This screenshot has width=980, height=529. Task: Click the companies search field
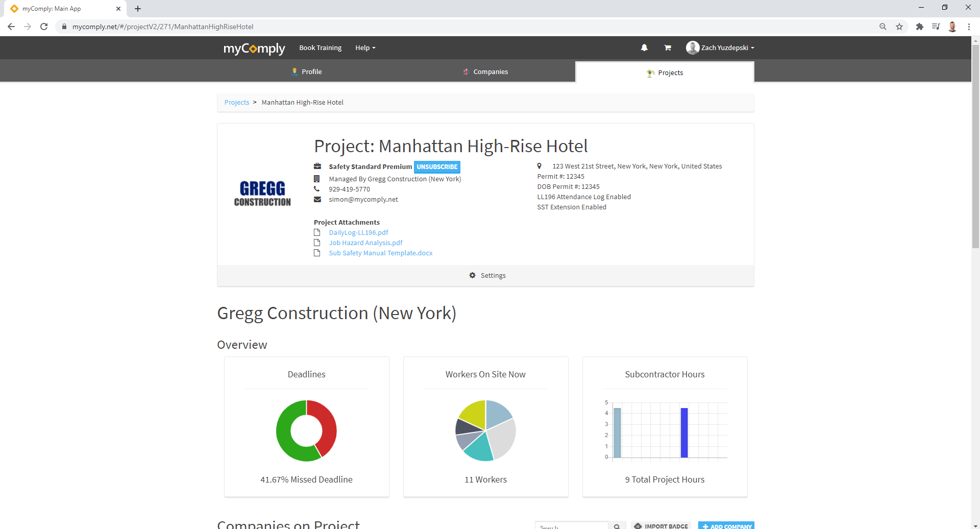572,526
